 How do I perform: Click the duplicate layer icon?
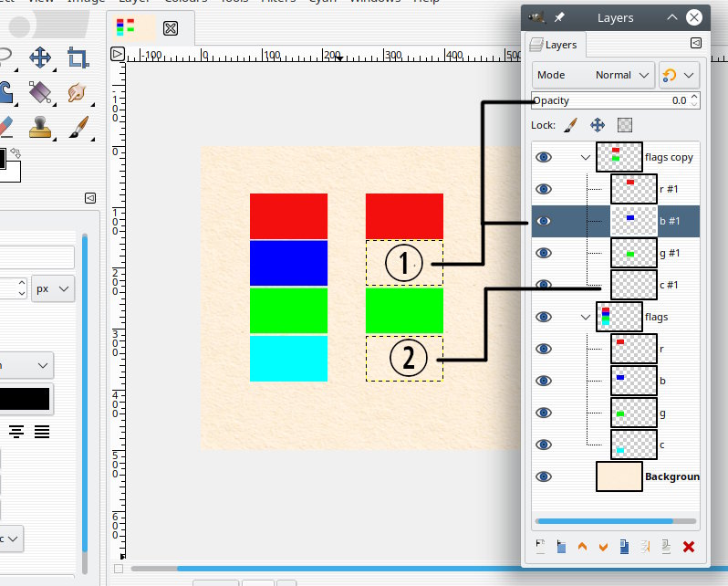[625, 547]
